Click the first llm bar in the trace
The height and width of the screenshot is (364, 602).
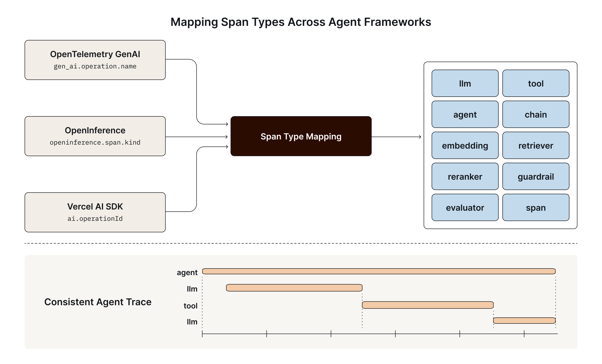pyautogui.click(x=294, y=288)
